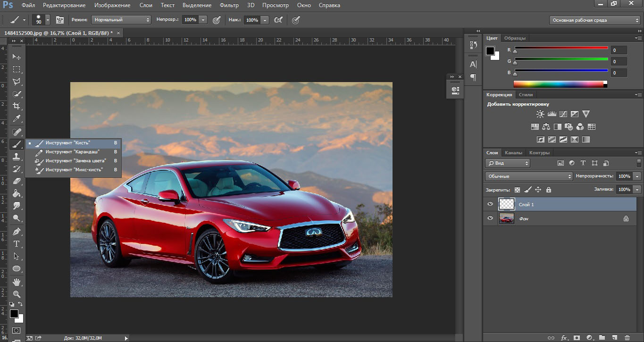Open the Режим blending mode dropdown
This screenshot has width=644, height=342.
121,20
